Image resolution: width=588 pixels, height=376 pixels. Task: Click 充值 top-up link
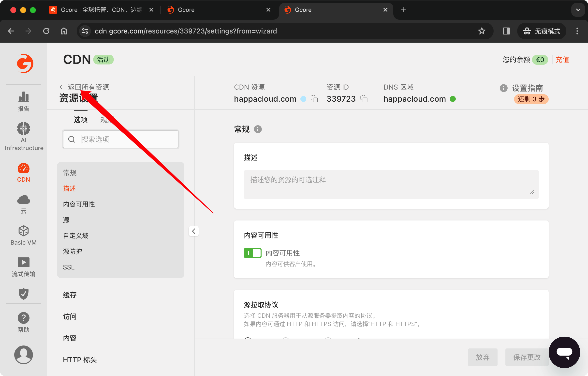click(x=562, y=60)
